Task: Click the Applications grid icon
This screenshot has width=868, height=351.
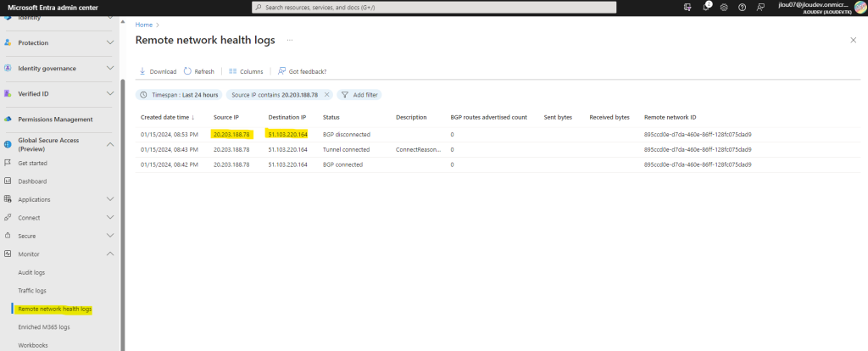Action: 8,199
